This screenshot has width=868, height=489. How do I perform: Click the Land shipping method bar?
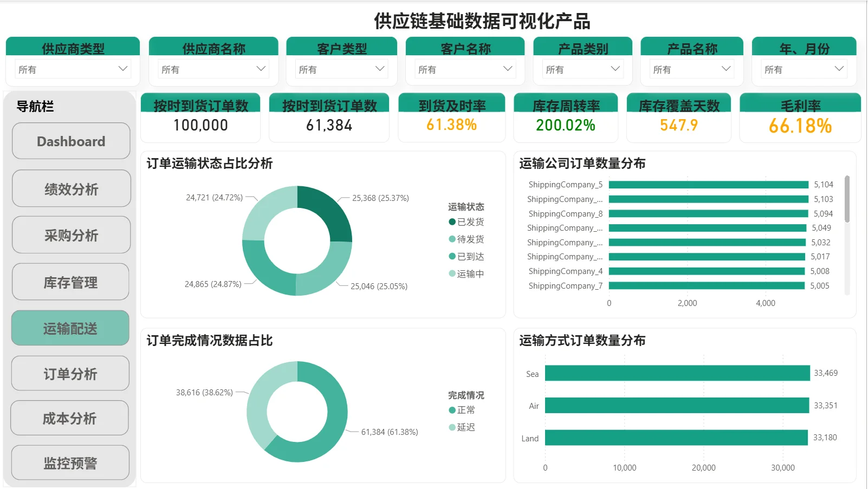[x=676, y=438]
